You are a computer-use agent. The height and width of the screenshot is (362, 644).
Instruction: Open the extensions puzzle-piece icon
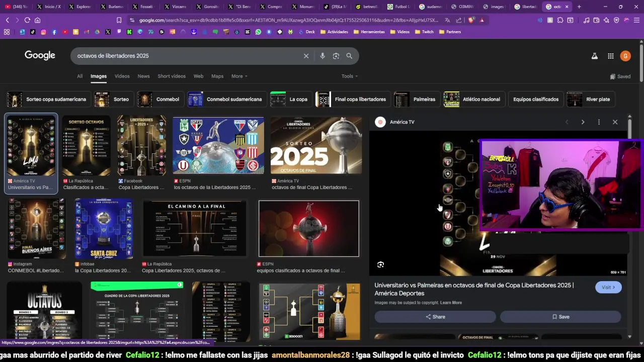point(560,20)
